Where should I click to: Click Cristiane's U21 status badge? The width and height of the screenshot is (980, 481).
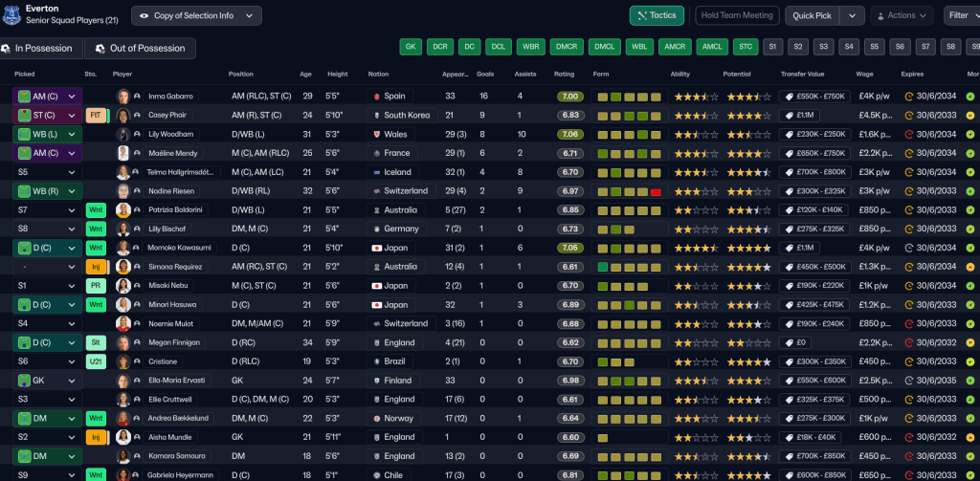tap(96, 361)
